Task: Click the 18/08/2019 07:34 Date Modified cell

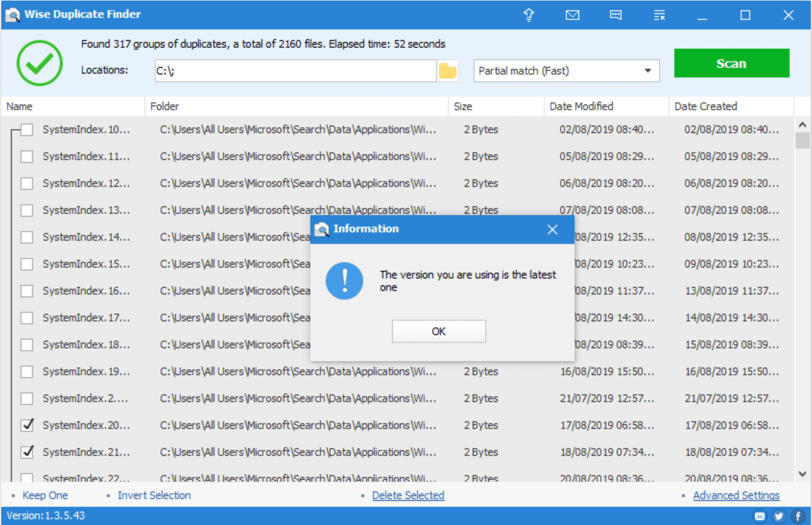Action: point(607,453)
